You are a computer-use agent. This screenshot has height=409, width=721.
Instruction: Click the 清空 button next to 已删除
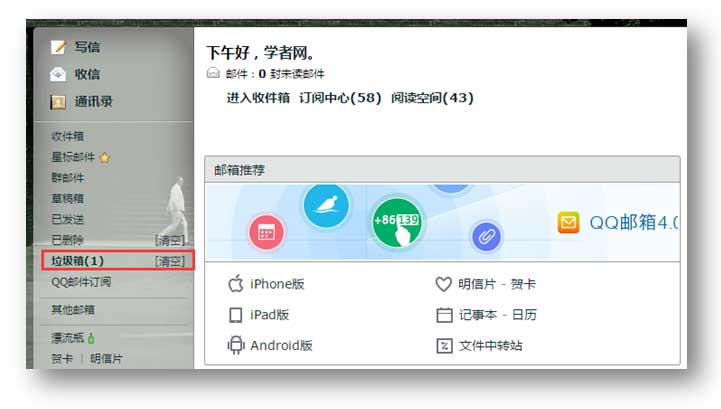pyautogui.click(x=170, y=240)
